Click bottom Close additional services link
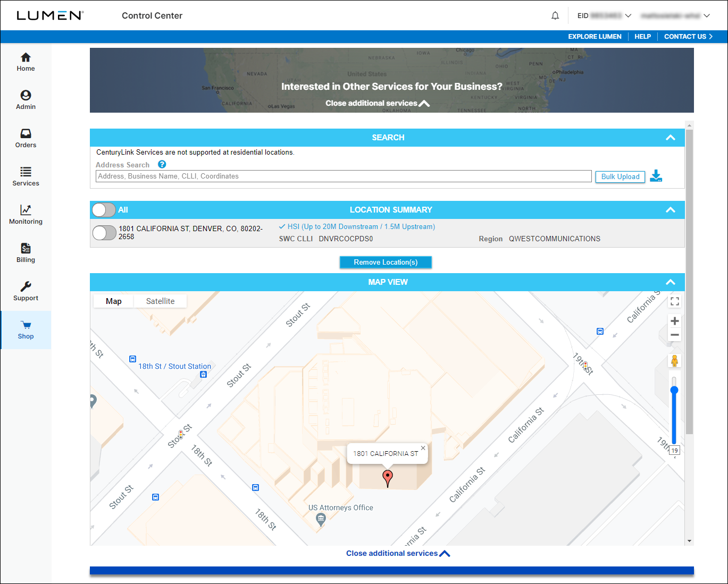728x584 pixels. pos(398,553)
